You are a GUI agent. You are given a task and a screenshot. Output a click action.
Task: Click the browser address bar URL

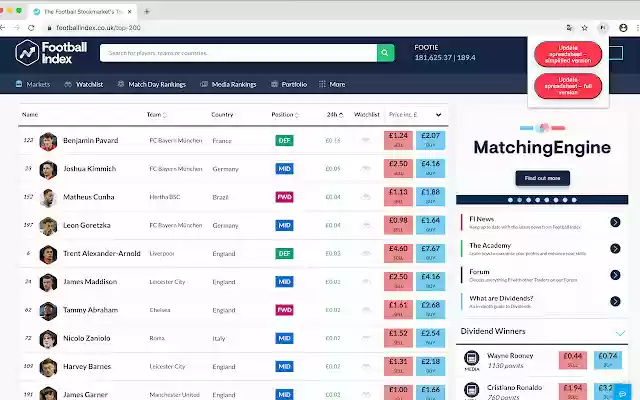click(98, 28)
